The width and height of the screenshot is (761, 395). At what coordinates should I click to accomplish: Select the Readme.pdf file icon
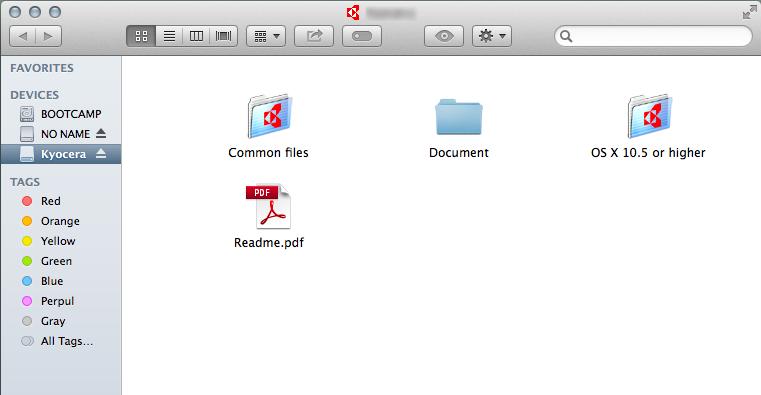tap(269, 206)
